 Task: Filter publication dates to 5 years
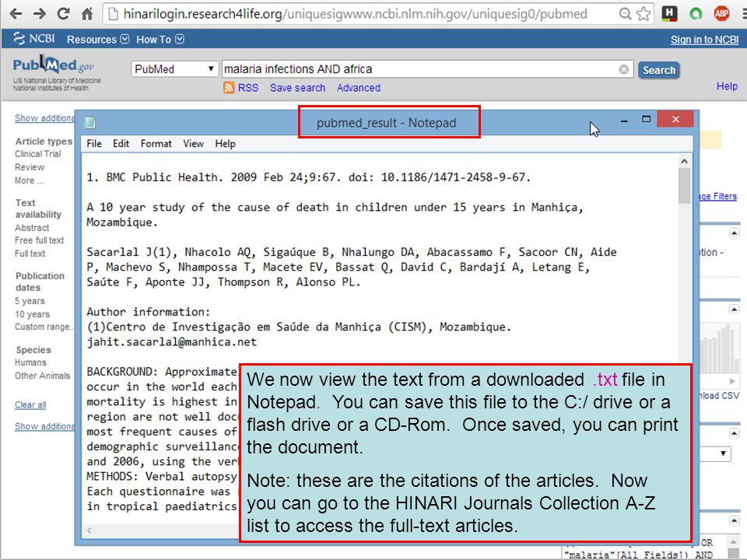[x=30, y=301]
